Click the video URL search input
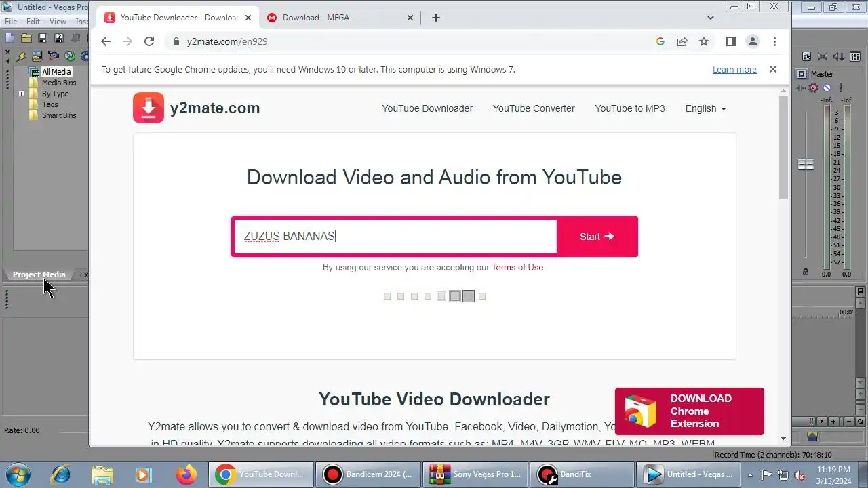 click(395, 237)
